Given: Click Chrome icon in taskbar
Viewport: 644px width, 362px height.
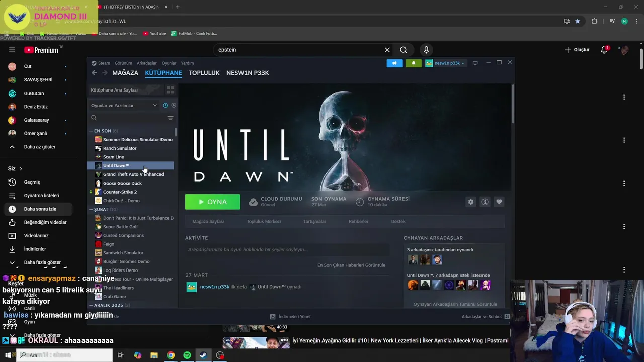Looking at the screenshot, I should tap(171, 355).
